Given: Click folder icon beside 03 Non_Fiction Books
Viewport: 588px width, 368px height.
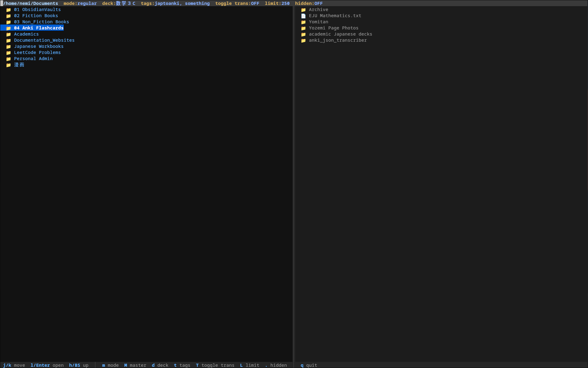Looking at the screenshot, I should coord(9,22).
